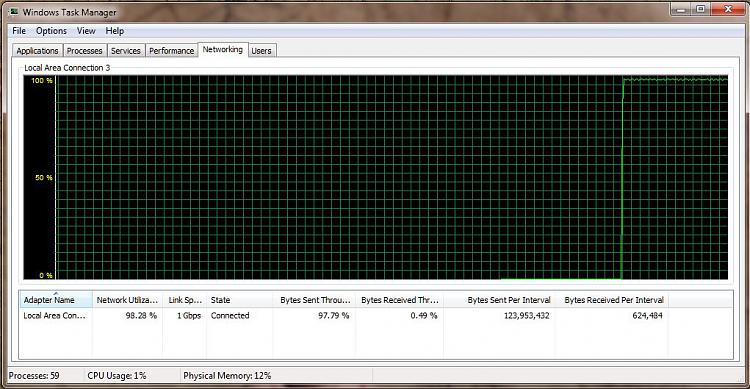Switch to the Applications tab
The height and width of the screenshot is (389, 750).
tap(37, 51)
